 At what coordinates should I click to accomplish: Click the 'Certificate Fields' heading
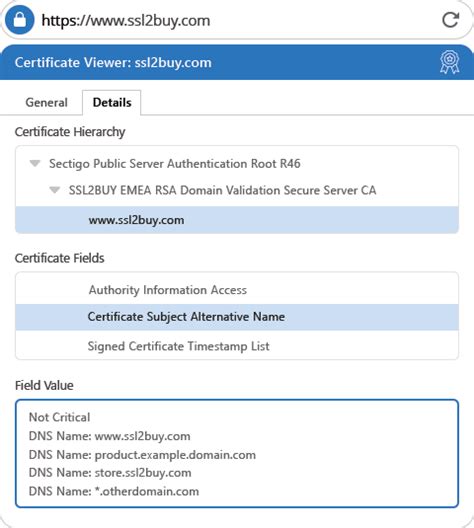tap(60, 258)
